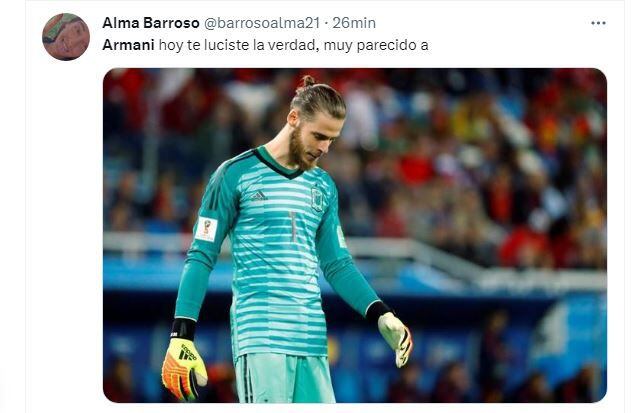Click the team crest on the jersey
The image size is (636, 413).
point(317,199)
